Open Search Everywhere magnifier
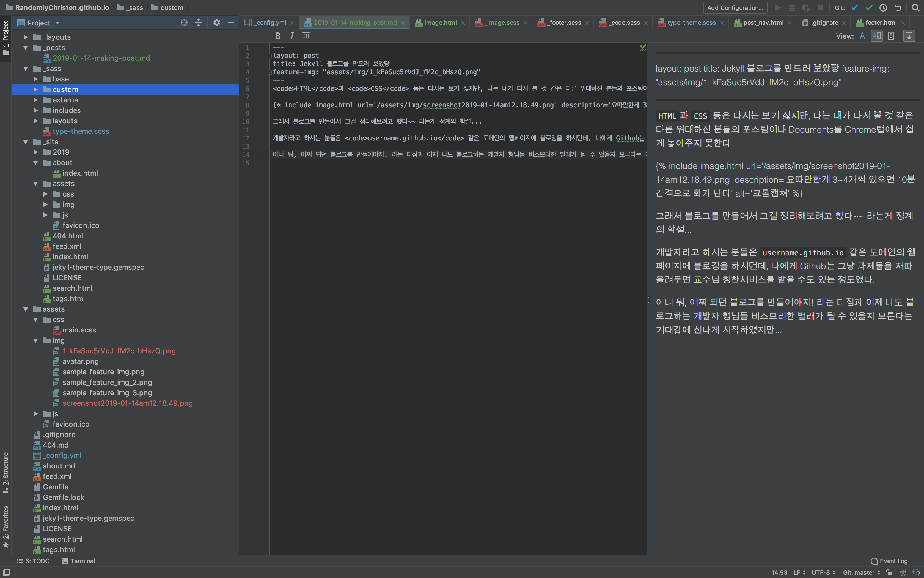This screenshot has width=924, height=578. tap(915, 8)
